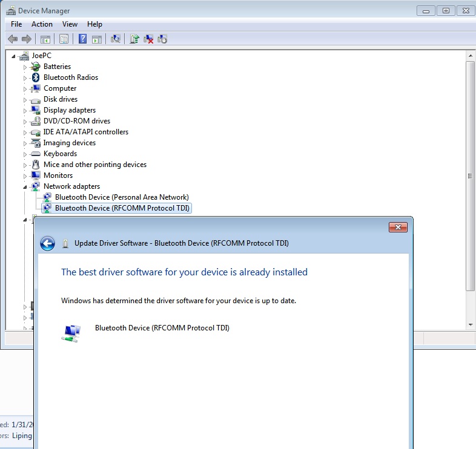476x449 pixels.
Task: Click the Update Driver Software toolbar icon
Action: pos(134,39)
